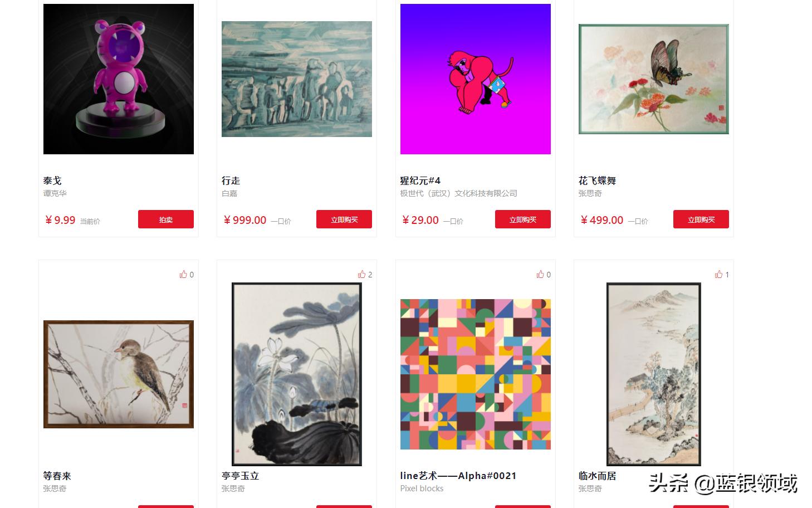This screenshot has width=812, height=508.
Task: Buy 行走 with 立即购买 button
Action: [344, 219]
